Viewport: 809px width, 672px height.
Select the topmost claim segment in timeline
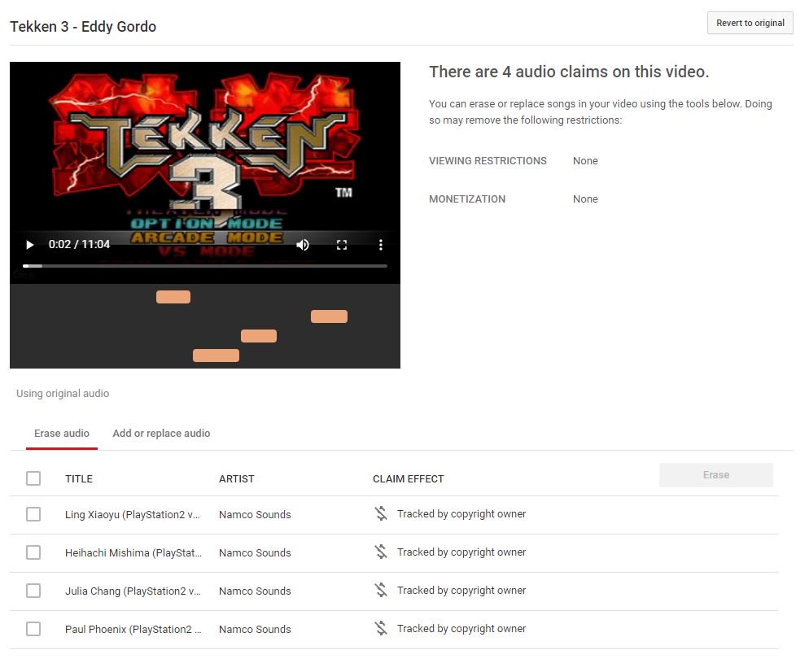173,297
